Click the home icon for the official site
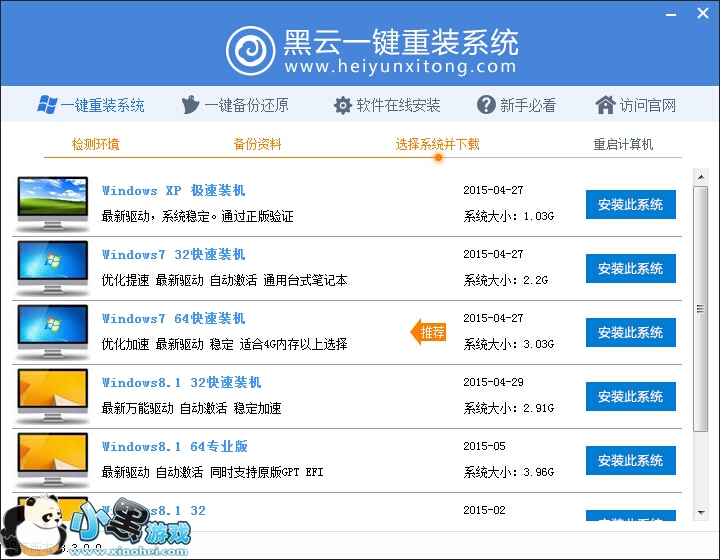The image size is (720, 560). click(x=605, y=105)
